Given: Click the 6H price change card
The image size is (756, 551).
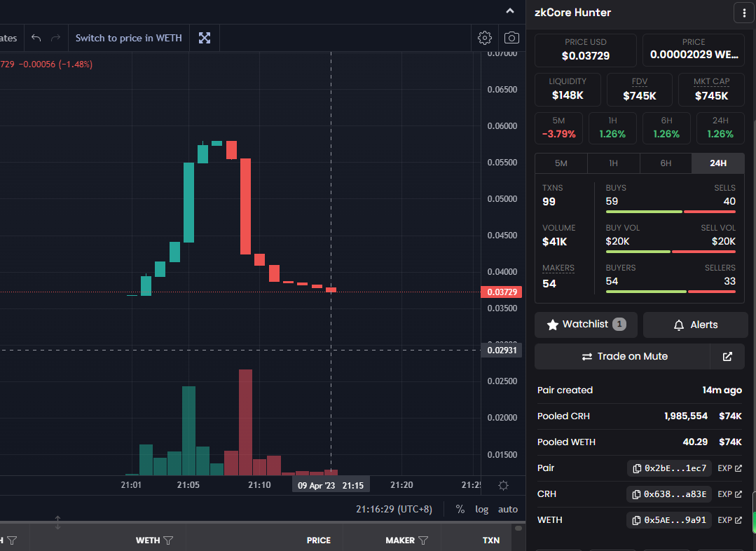Looking at the screenshot, I should tap(666, 128).
